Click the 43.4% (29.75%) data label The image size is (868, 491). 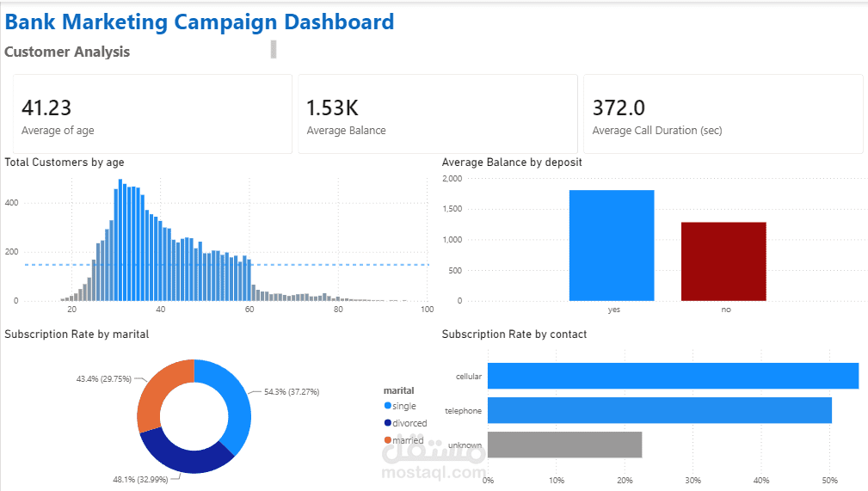104,379
